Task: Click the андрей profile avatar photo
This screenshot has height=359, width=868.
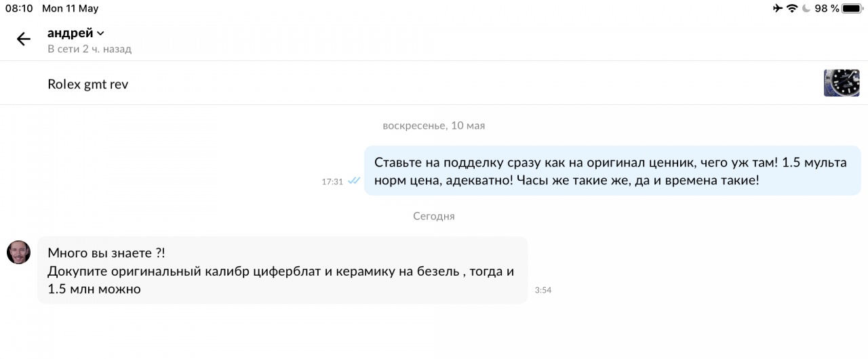Action: pyautogui.click(x=19, y=252)
